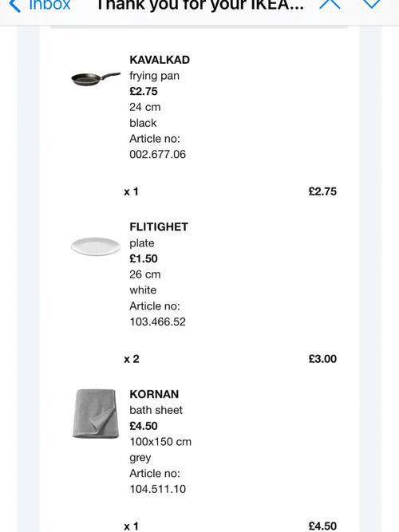399x532 pixels.
Task: Tap the bath sheet total £4.50
Action: 322,526
